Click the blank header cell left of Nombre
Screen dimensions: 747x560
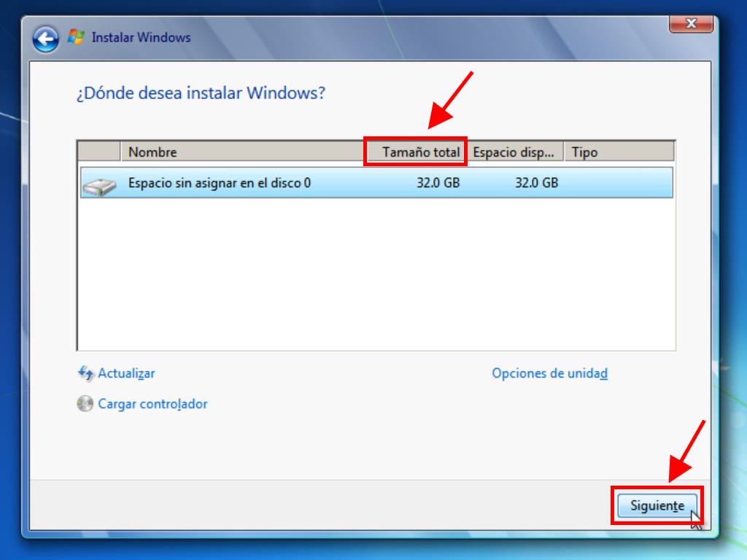tap(99, 152)
